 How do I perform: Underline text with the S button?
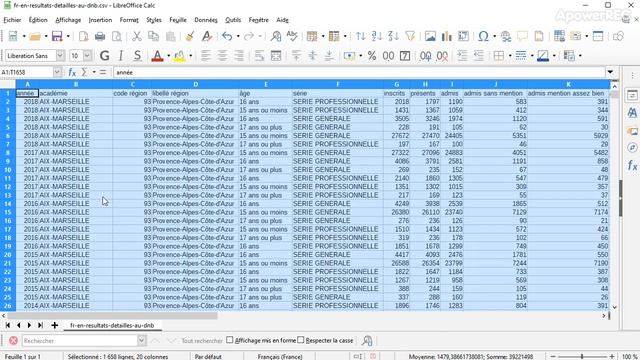(138, 56)
